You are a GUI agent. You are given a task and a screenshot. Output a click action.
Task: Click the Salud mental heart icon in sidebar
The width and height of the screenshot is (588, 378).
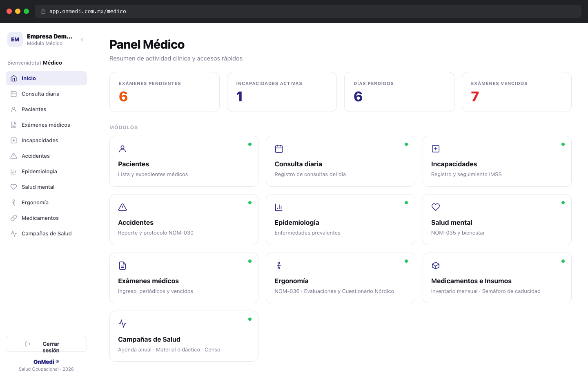click(x=13, y=187)
